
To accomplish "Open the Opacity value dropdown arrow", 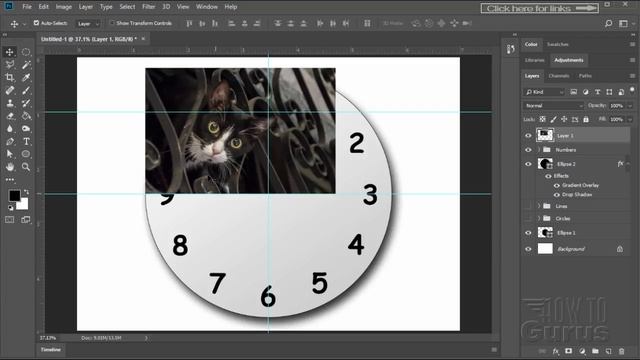I will pyautogui.click(x=630, y=106).
